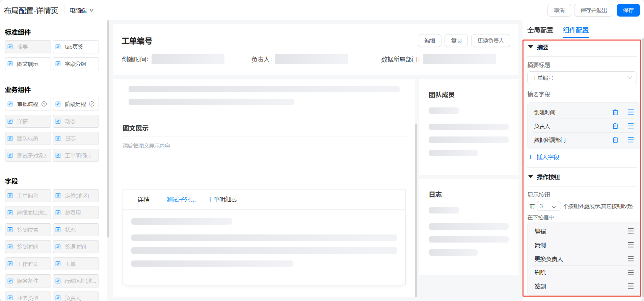The width and height of the screenshot is (644, 301).
Task: Click the 摘要 component icon
Action: 10,47
